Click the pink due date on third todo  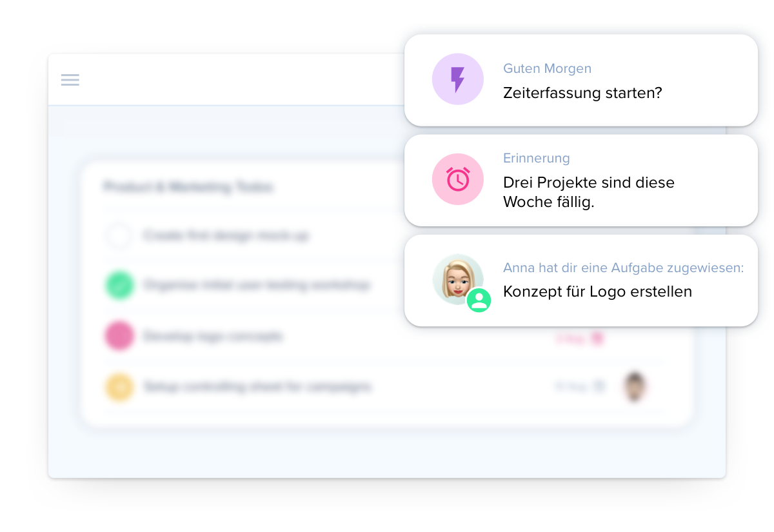[571, 338]
